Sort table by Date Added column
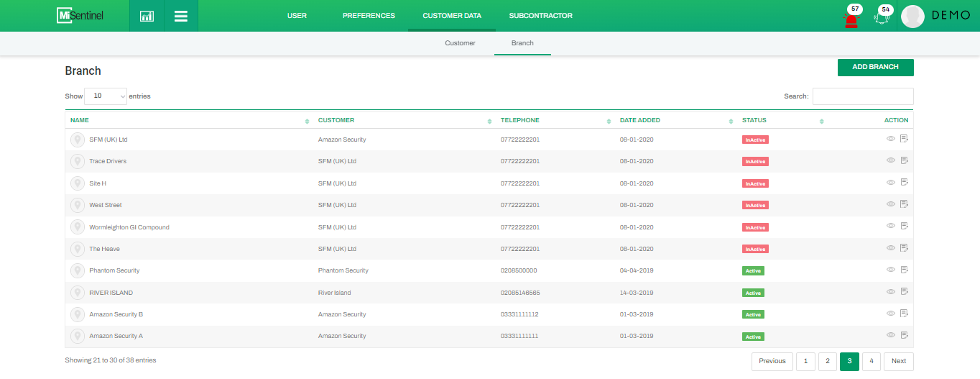The image size is (980, 379). (x=731, y=121)
